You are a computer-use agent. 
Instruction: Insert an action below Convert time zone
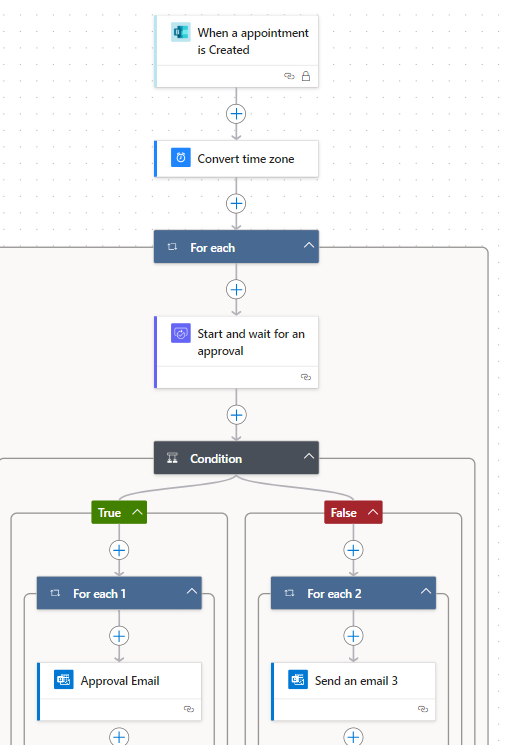point(236,203)
